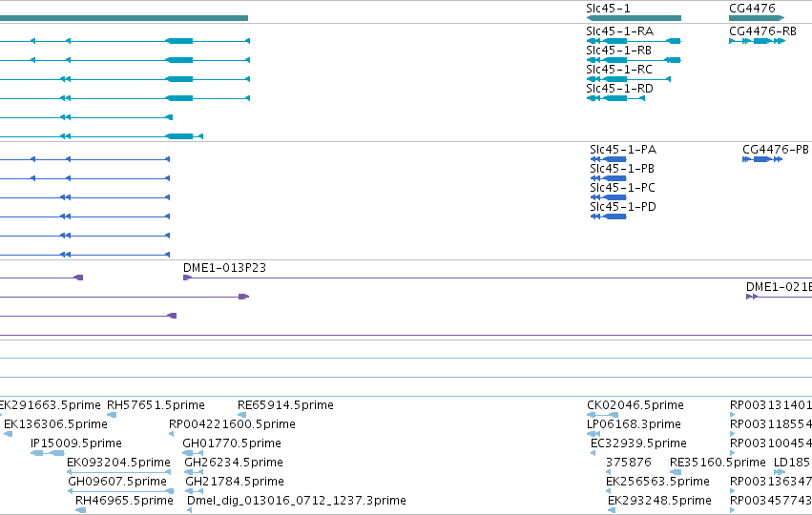Select EST CK02046.5prime
Image resolution: width=812 pixels, height=515 pixels.
[x=635, y=405]
